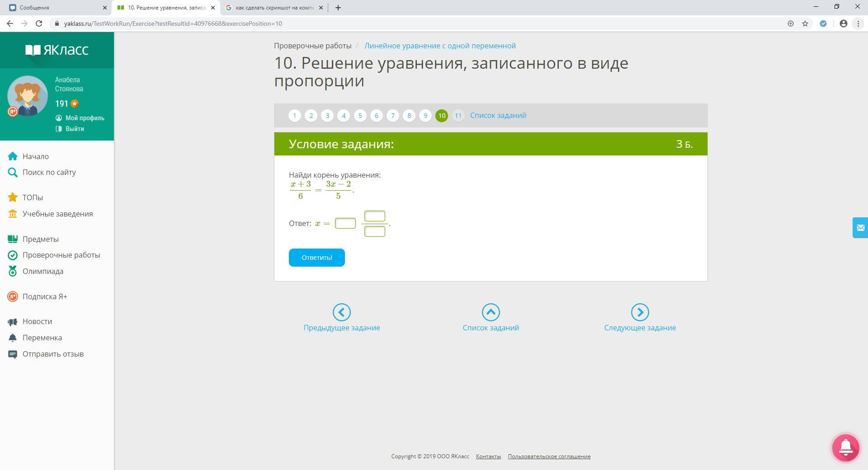Open Chrome three-dot menu
Screen dimensions: 868x470
pyautogui.click(x=858, y=23)
